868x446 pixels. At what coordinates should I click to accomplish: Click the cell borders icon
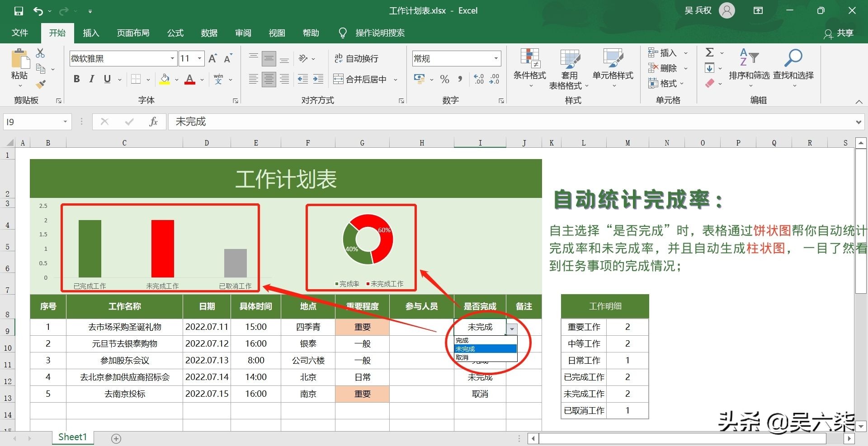[x=136, y=79]
